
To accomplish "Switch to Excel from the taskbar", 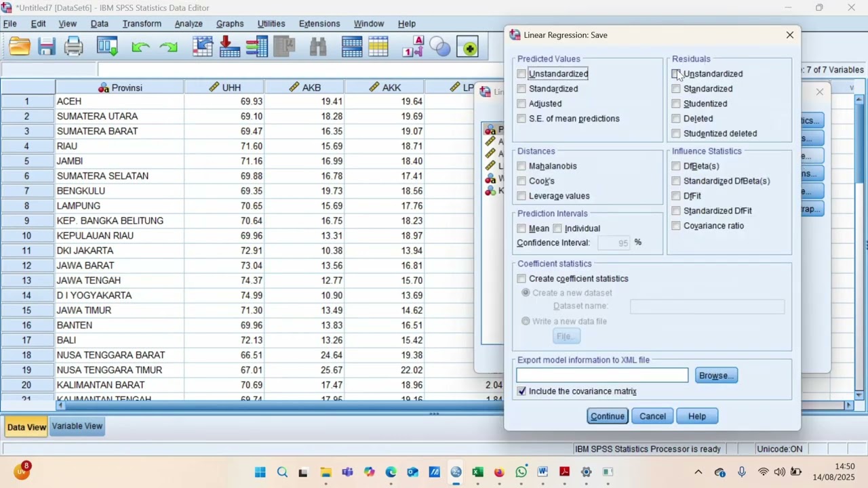I will point(477,472).
